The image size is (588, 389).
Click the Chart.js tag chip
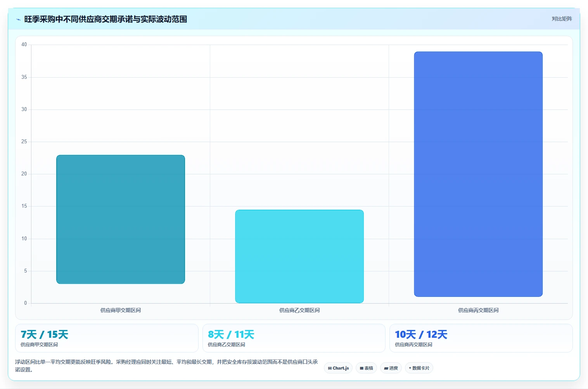coord(338,368)
